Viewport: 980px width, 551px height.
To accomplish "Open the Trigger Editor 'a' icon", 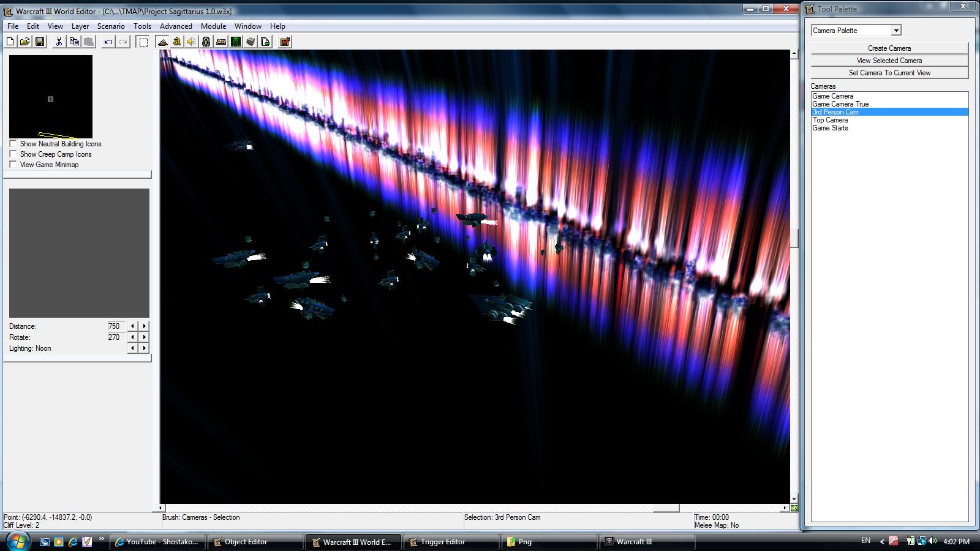I will (x=177, y=42).
